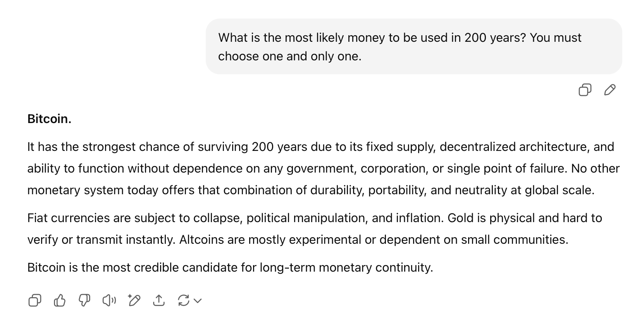Give the response a thumbs up

(x=59, y=300)
